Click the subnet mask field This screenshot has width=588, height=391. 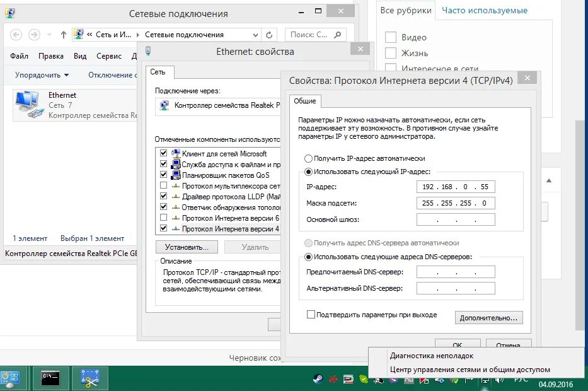pyautogui.click(x=456, y=203)
